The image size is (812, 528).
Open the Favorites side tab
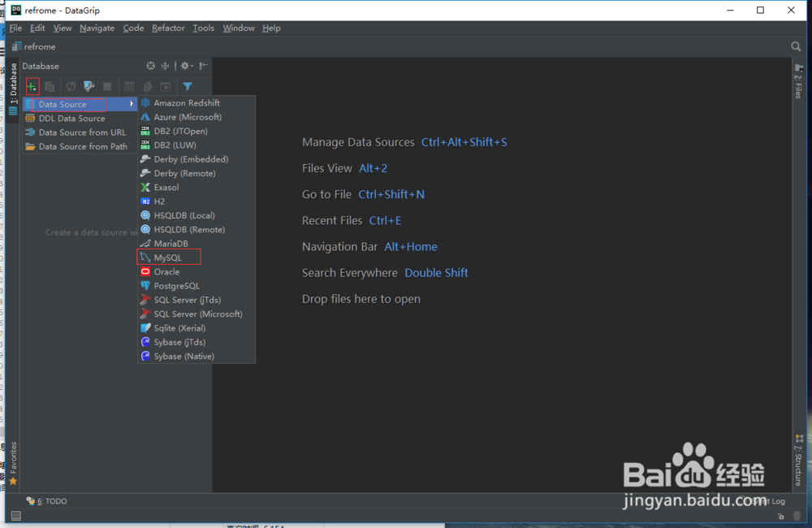pyautogui.click(x=14, y=464)
